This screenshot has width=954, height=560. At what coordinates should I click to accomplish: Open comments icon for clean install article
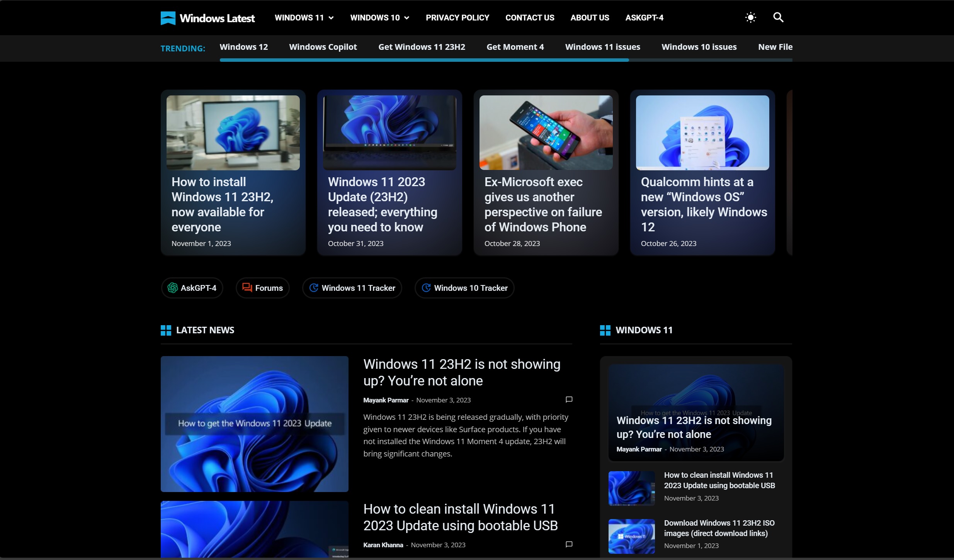569,544
